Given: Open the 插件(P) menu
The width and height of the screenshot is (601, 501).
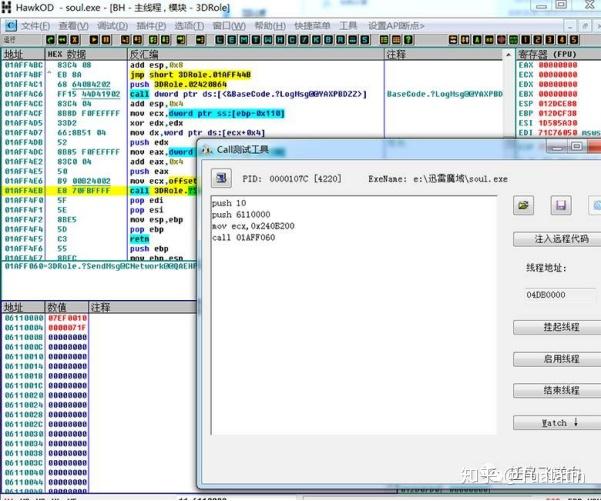Looking at the screenshot, I should coord(151,26).
